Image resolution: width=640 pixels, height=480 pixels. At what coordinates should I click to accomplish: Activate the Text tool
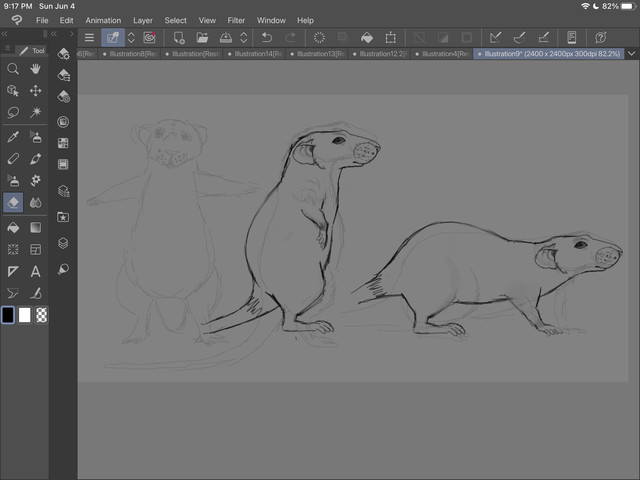(x=36, y=271)
